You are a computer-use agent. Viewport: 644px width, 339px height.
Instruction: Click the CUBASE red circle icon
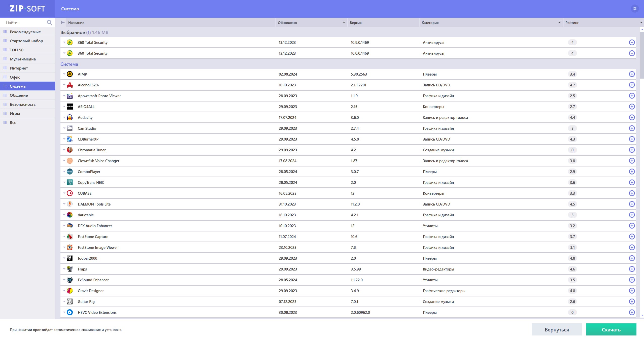(x=70, y=193)
